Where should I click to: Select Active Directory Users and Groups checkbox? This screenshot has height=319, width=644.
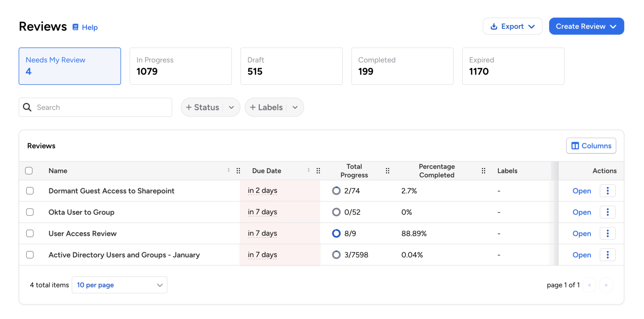[30, 255]
